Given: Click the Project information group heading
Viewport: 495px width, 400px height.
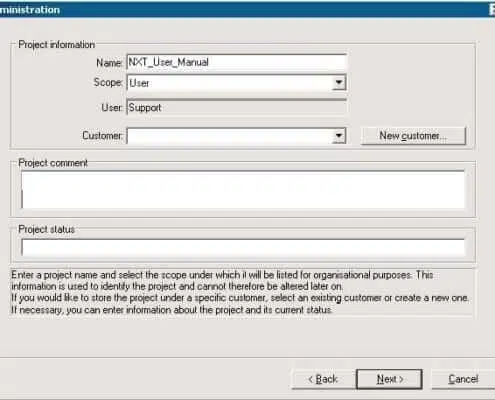Looking at the screenshot, I should (x=56, y=44).
